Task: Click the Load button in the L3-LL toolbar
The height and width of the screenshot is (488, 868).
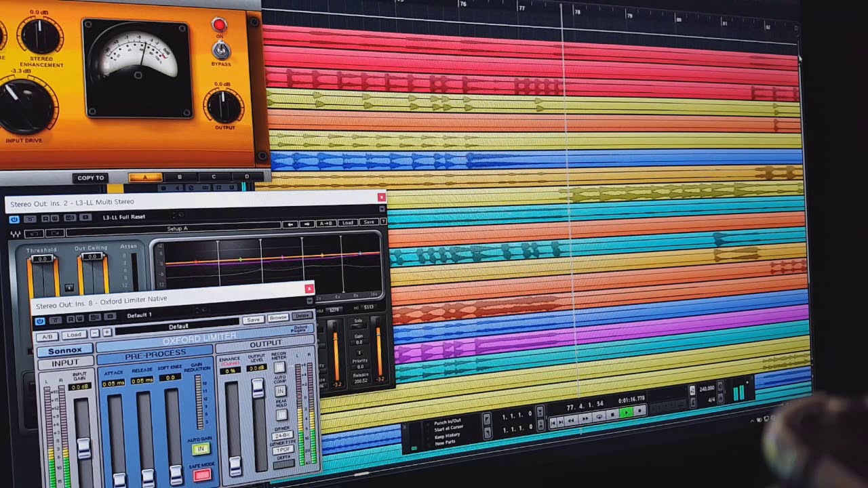Action: 348,222
